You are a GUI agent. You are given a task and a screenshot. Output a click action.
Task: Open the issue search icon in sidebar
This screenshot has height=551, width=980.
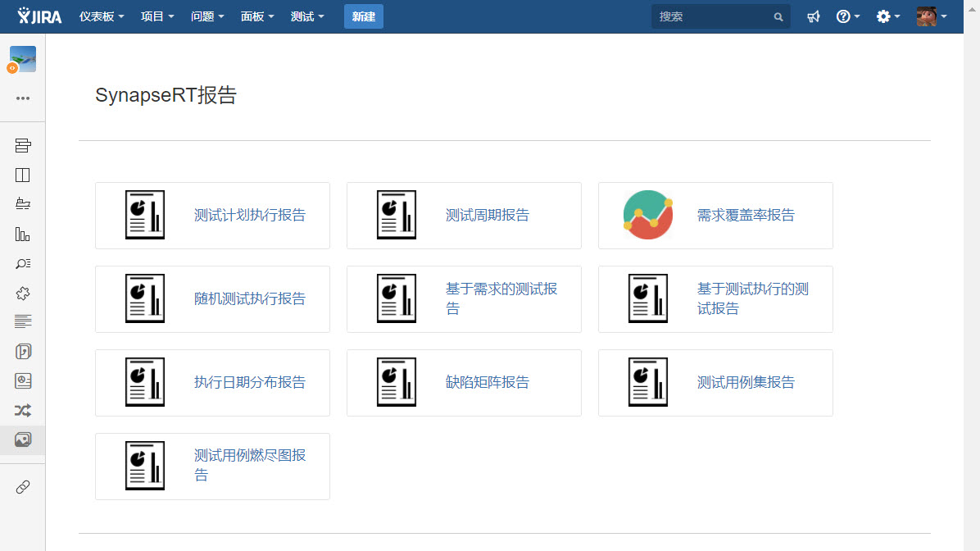tap(22, 263)
